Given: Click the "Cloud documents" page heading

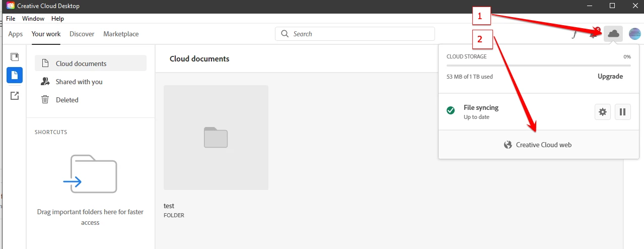Looking at the screenshot, I should click(x=199, y=59).
